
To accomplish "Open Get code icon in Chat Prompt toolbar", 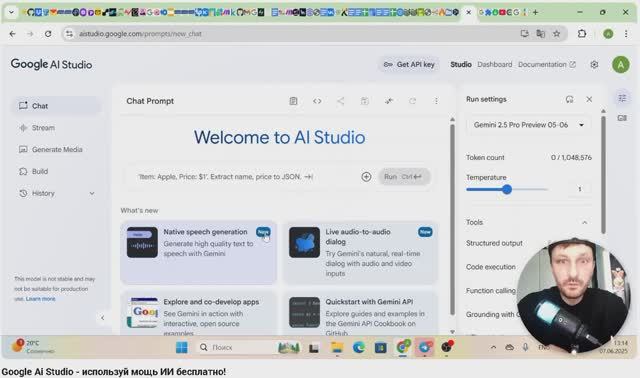I will click(x=317, y=101).
